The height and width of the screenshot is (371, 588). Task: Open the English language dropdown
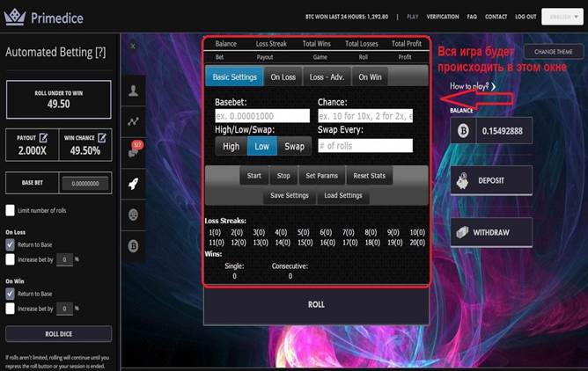(x=562, y=17)
